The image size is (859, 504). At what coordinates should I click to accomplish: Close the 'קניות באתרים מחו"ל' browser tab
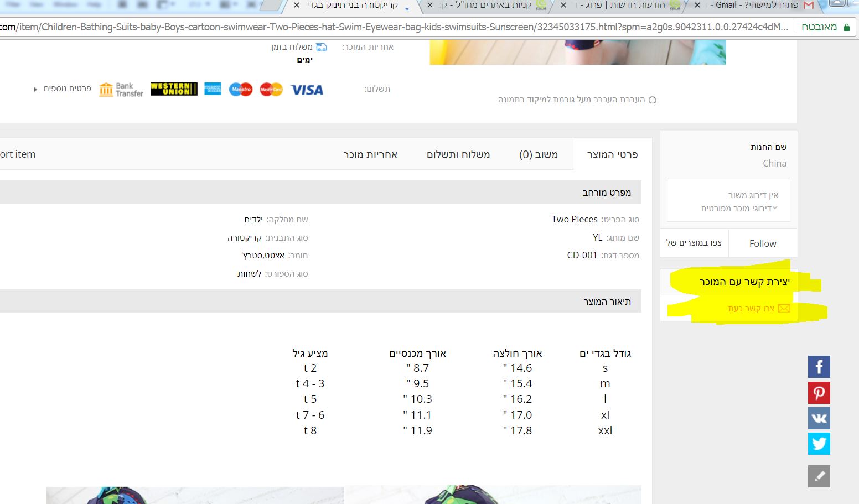430,5
